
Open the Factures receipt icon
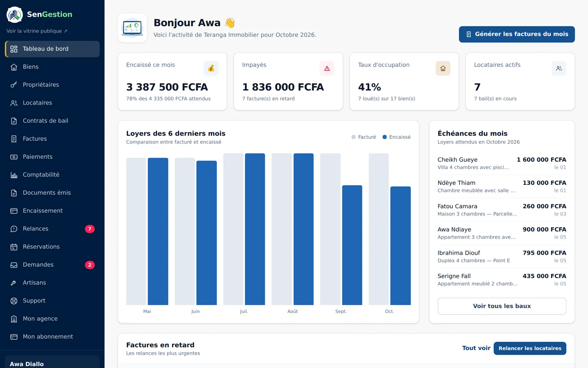[x=14, y=139]
